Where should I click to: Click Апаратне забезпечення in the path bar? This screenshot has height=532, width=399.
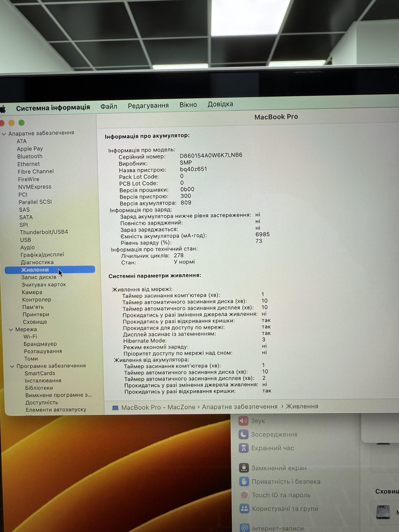(x=240, y=407)
